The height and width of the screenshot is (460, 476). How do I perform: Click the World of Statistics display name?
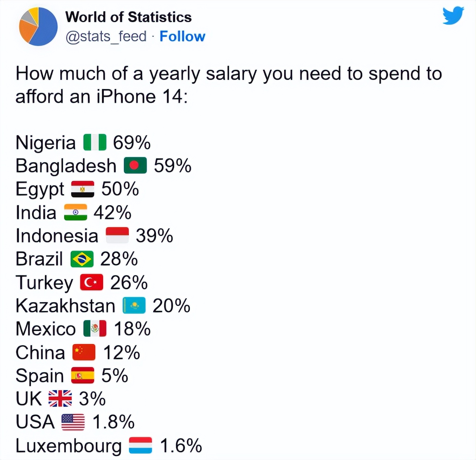(129, 17)
